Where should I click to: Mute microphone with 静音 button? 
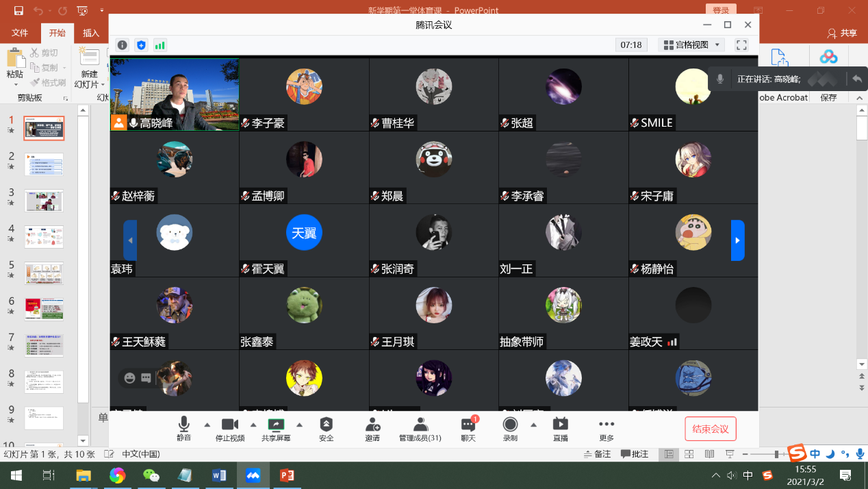click(x=183, y=429)
